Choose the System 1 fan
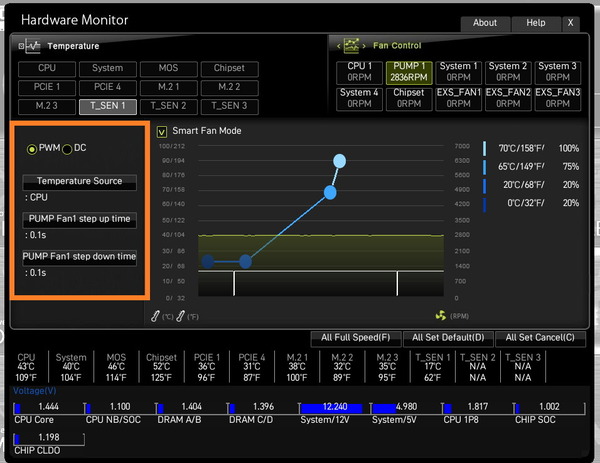600x463 pixels. tap(458, 72)
